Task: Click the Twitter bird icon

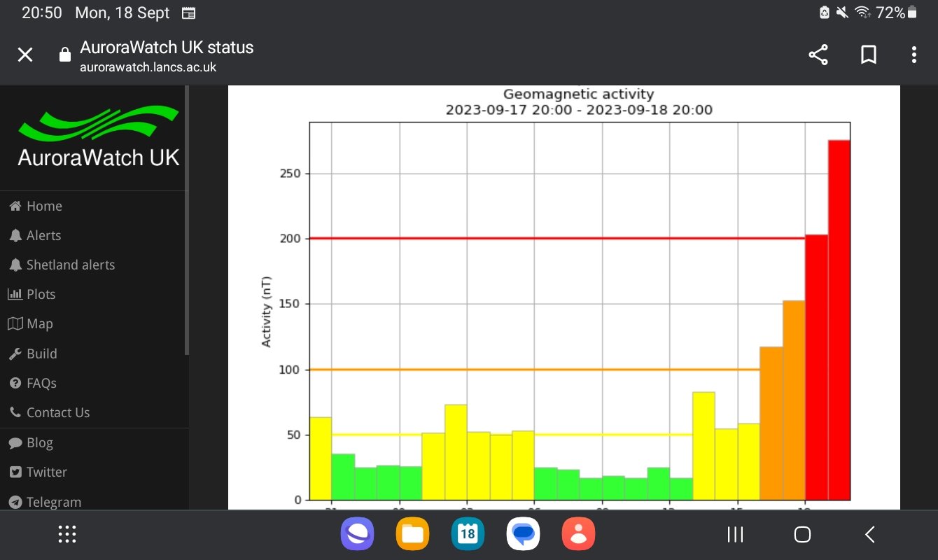Action: (x=15, y=472)
